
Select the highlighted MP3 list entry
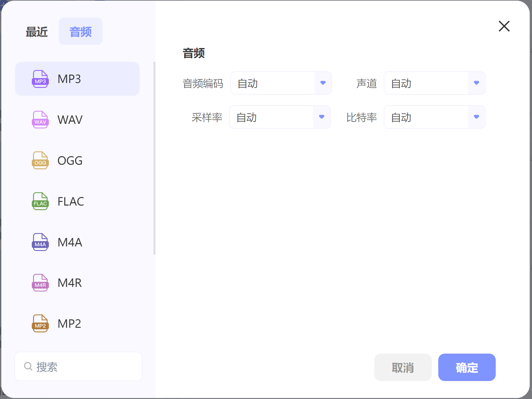pos(77,79)
